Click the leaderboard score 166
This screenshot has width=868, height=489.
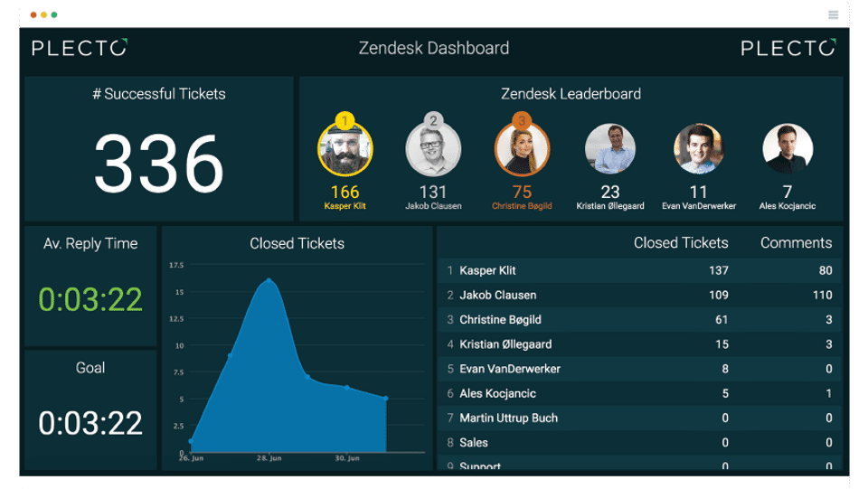(344, 192)
